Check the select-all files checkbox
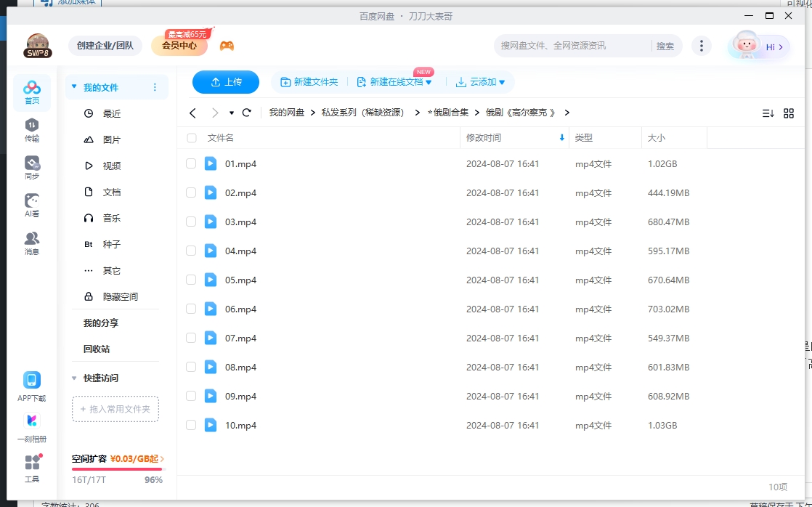 click(191, 137)
